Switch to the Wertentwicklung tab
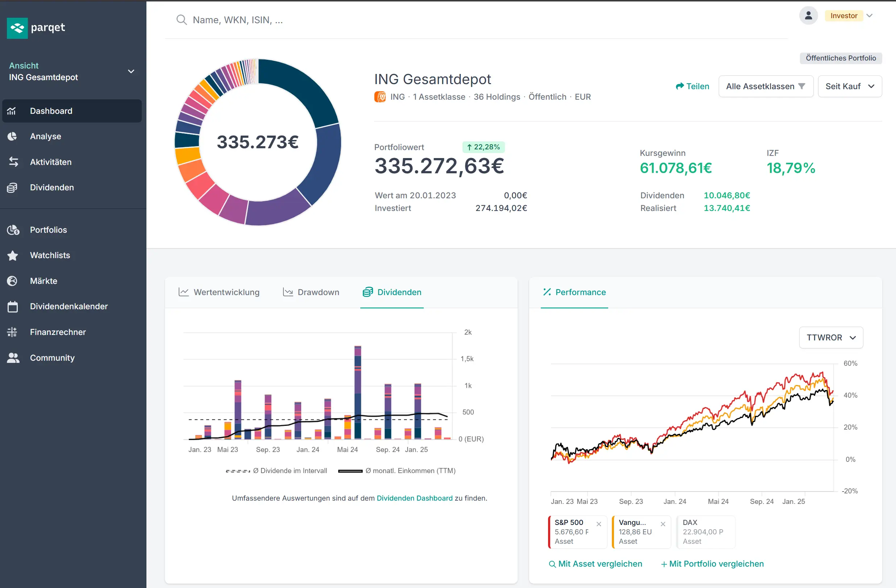The image size is (896, 588). point(219,292)
